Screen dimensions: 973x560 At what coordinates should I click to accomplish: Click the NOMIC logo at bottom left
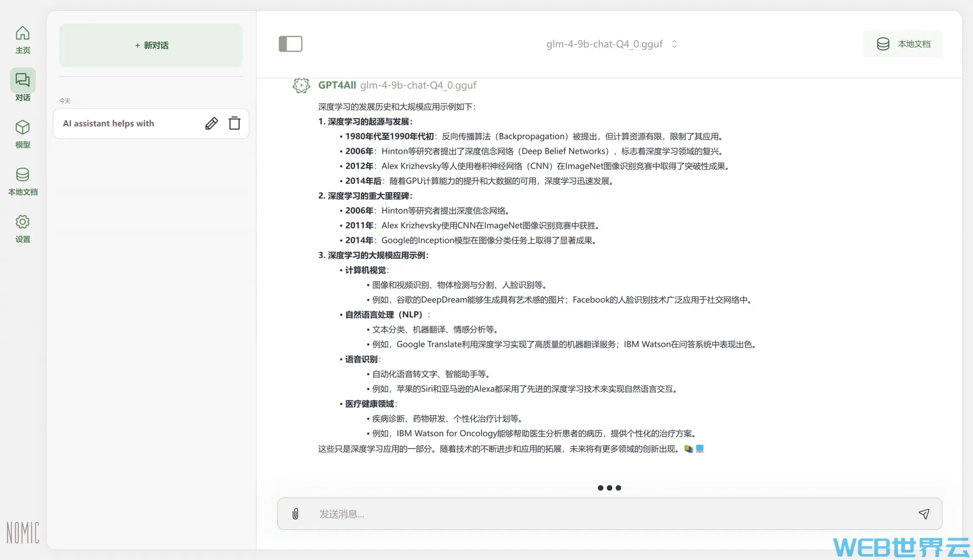23,532
